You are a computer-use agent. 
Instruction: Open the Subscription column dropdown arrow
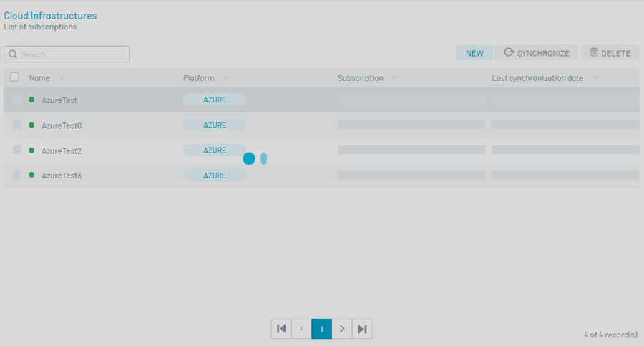point(395,77)
